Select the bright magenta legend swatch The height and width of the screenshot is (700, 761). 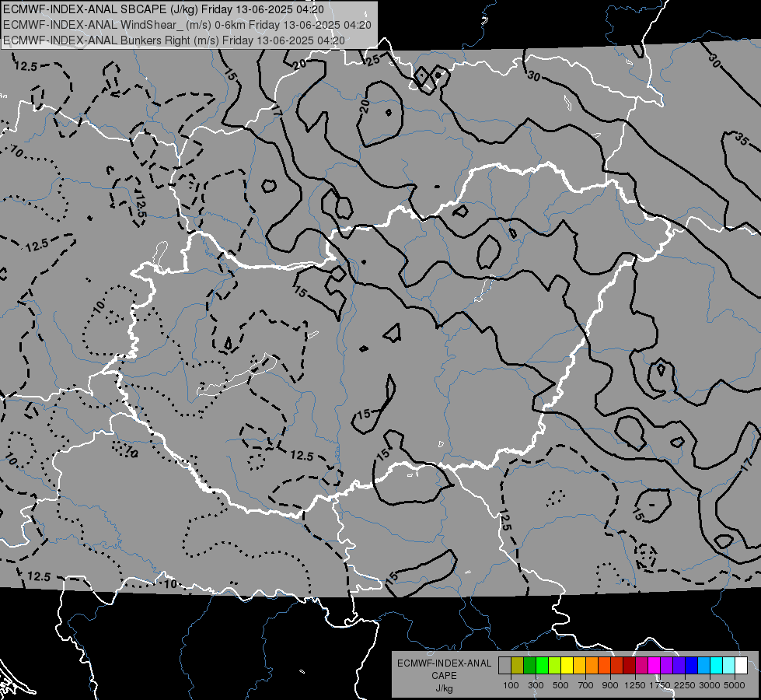coord(655,665)
